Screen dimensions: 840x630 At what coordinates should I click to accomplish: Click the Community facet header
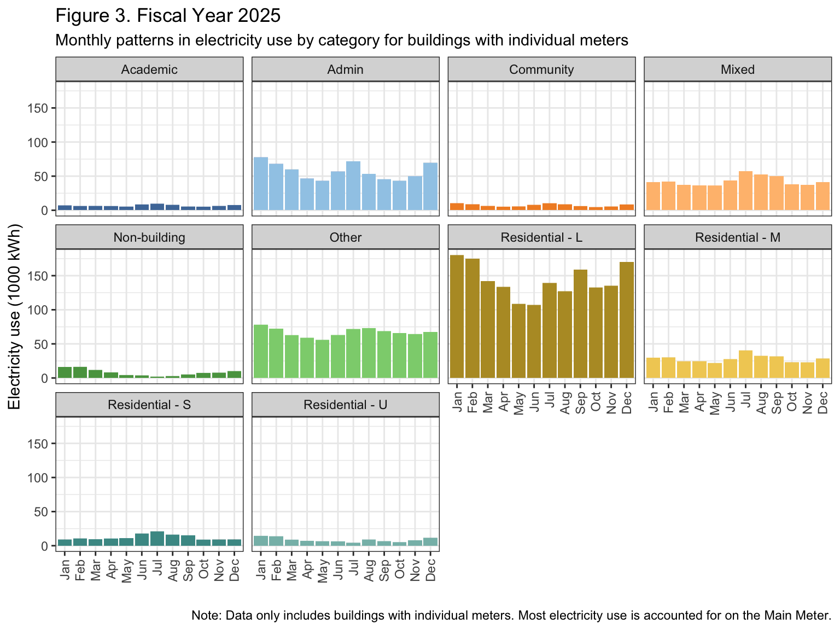541,69
